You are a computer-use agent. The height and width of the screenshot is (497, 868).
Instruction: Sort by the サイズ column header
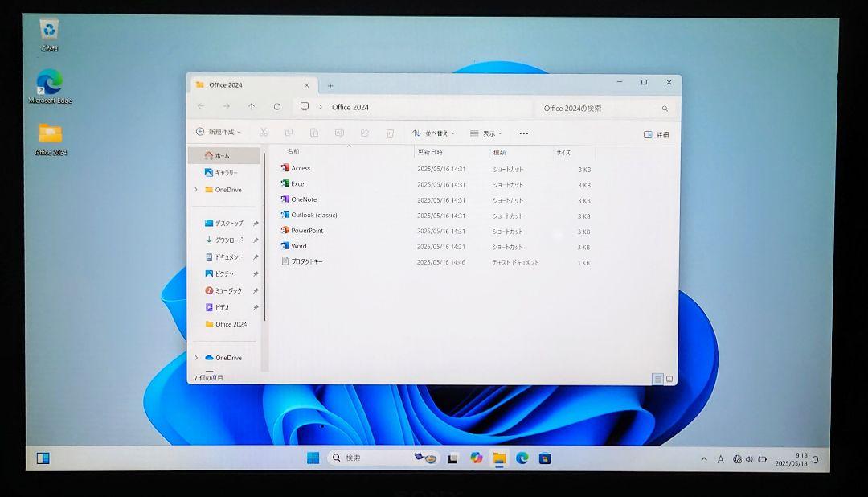(x=563, y=153)
